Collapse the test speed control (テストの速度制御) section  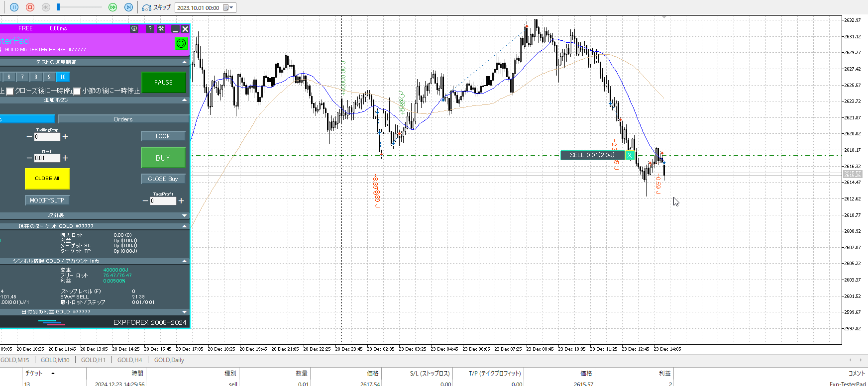click(185, 62)
